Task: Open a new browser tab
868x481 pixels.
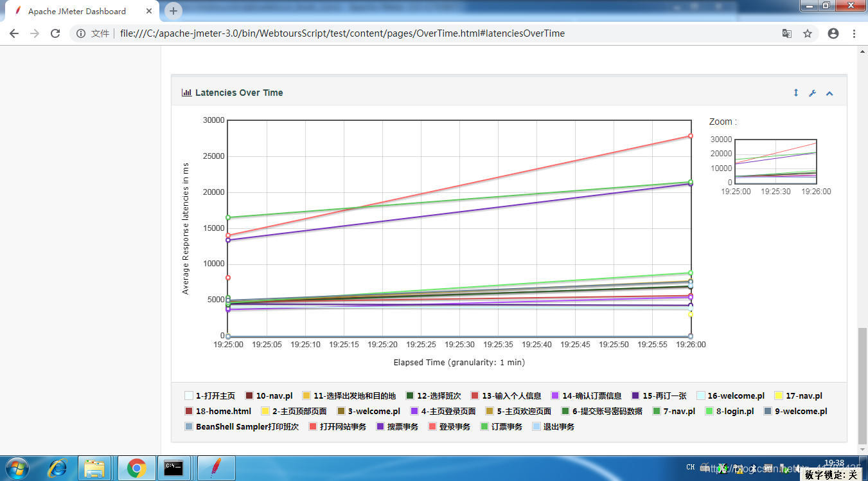Action: coord(173,11)
